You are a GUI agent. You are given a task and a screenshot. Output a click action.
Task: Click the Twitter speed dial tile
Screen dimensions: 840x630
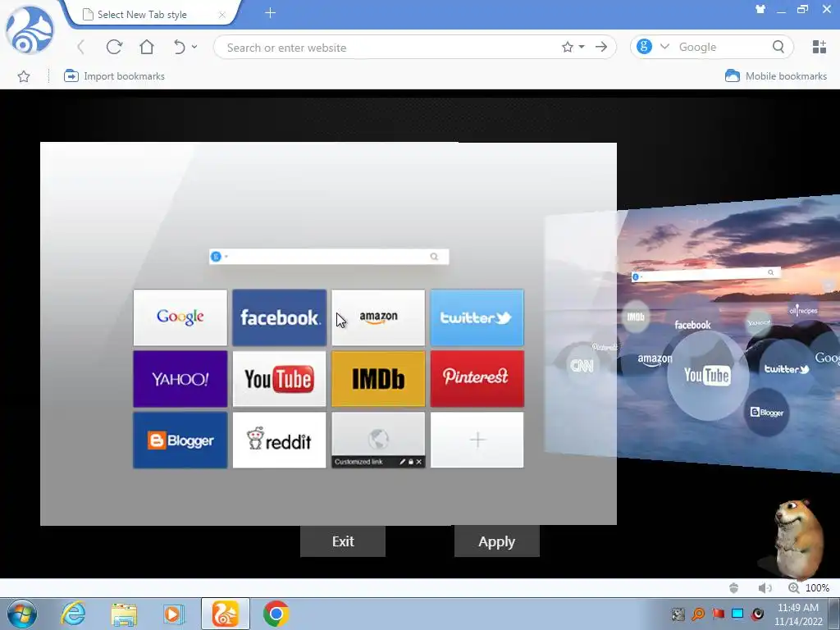[x=477, y=317]
